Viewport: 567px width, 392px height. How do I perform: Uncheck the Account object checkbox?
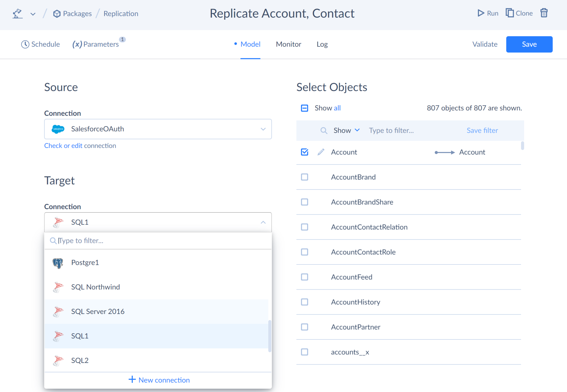(305, 152)
